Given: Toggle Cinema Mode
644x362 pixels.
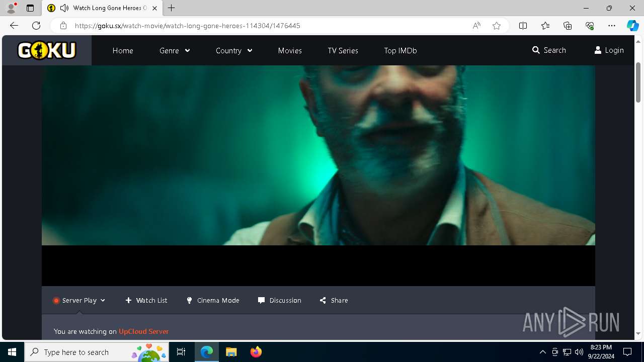Looking at the screenshot, I should click(x=213, y=300).
